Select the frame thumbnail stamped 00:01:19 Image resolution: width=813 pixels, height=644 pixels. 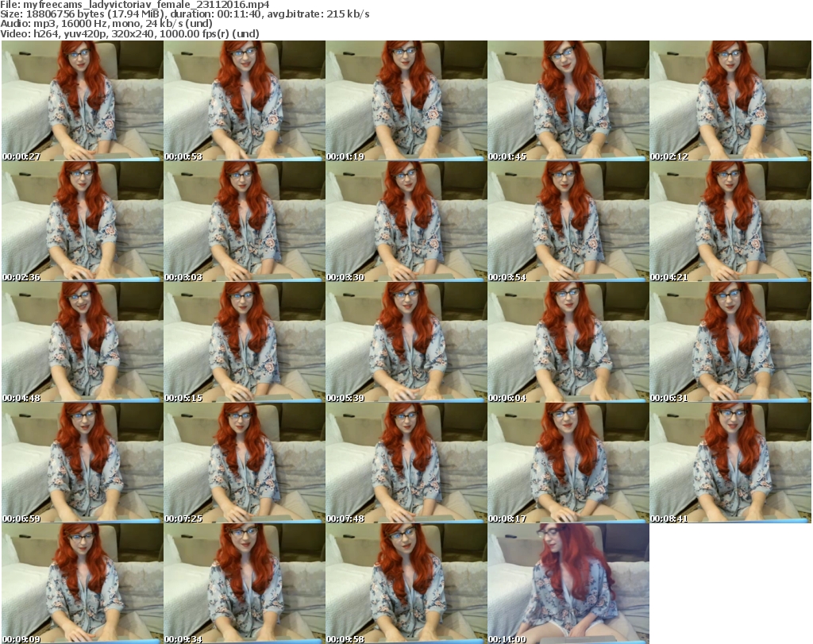[x=406, y=101]
